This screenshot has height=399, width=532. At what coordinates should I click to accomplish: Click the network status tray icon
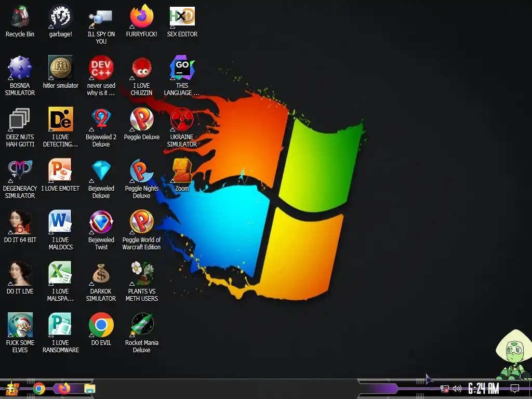tap(445, 389)
